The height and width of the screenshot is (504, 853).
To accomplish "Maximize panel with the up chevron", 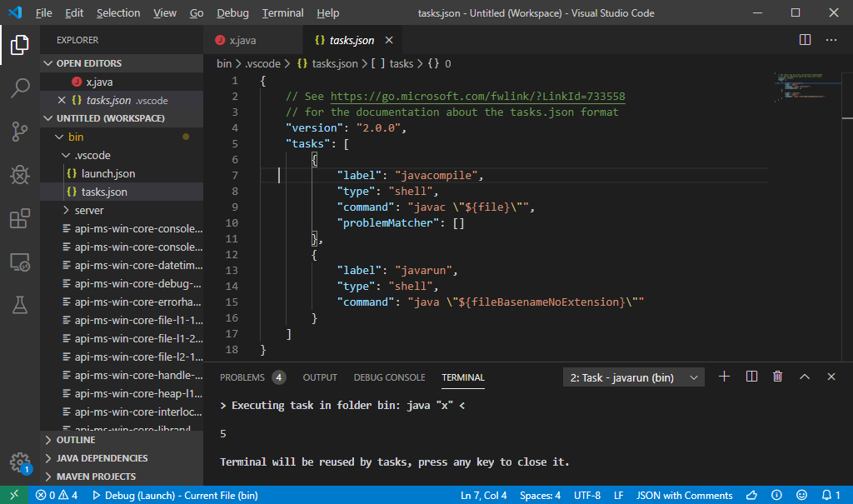I will point(805,377).
